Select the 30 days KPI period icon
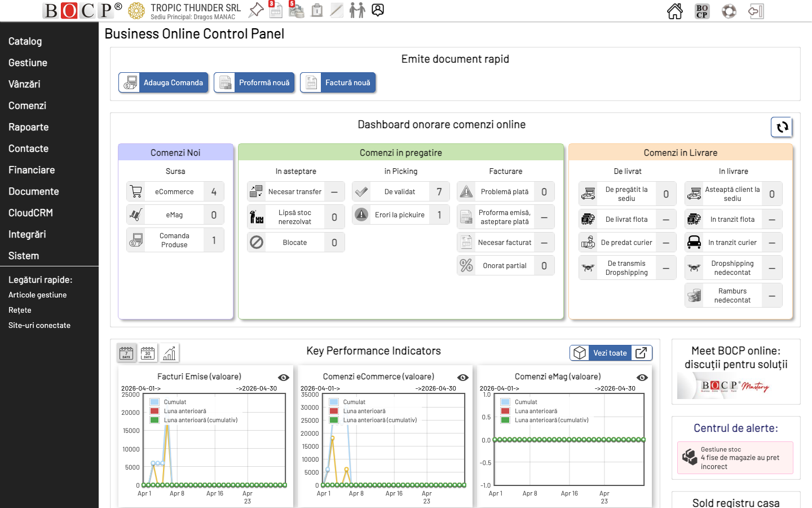This screenshot has height=508, width=812. click(x=148, y=353)
